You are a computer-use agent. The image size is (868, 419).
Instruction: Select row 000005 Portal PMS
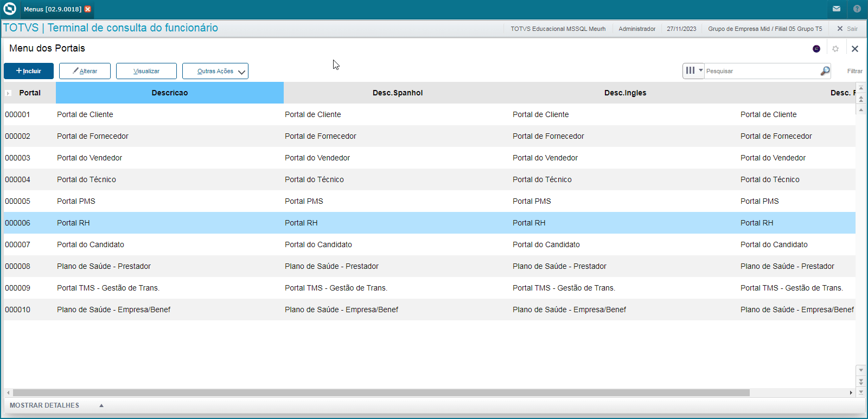coord(430,201)
